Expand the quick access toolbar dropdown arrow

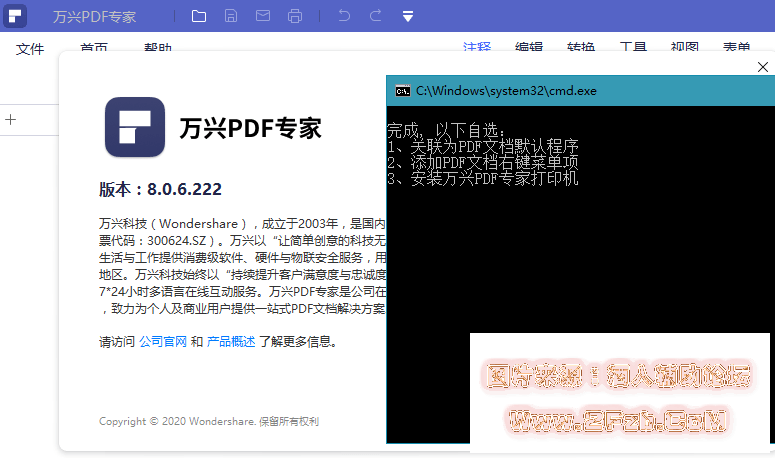408,16
